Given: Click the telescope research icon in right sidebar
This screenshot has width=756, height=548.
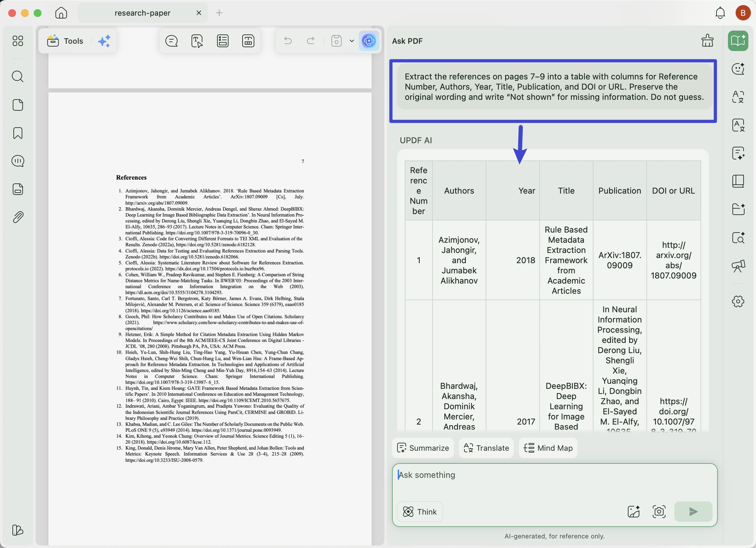Looking at the screenshot, I should click(738, 266).
